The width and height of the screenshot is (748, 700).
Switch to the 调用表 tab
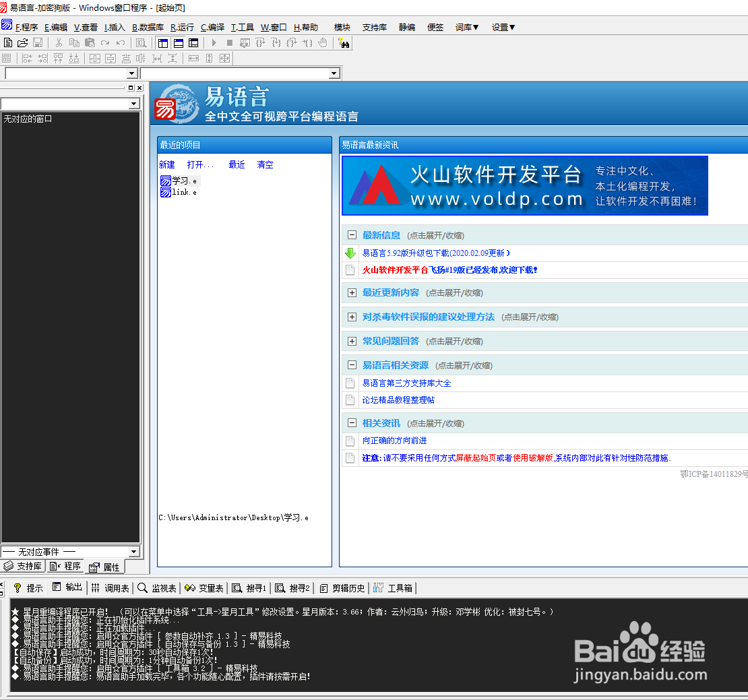click(111, 588)
